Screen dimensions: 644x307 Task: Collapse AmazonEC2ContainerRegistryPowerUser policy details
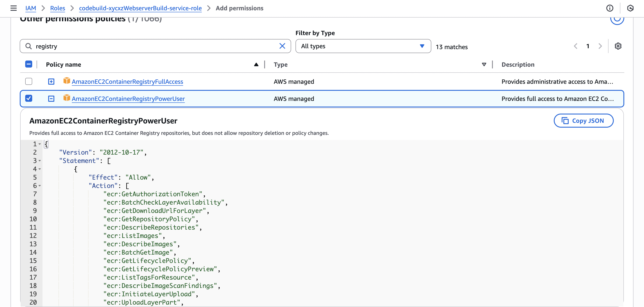click(x=51, y=99)
